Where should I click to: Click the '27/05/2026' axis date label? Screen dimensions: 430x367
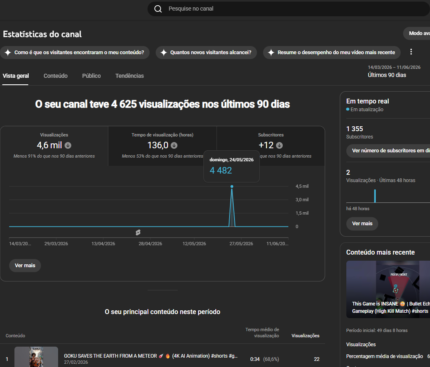point(241,244)
